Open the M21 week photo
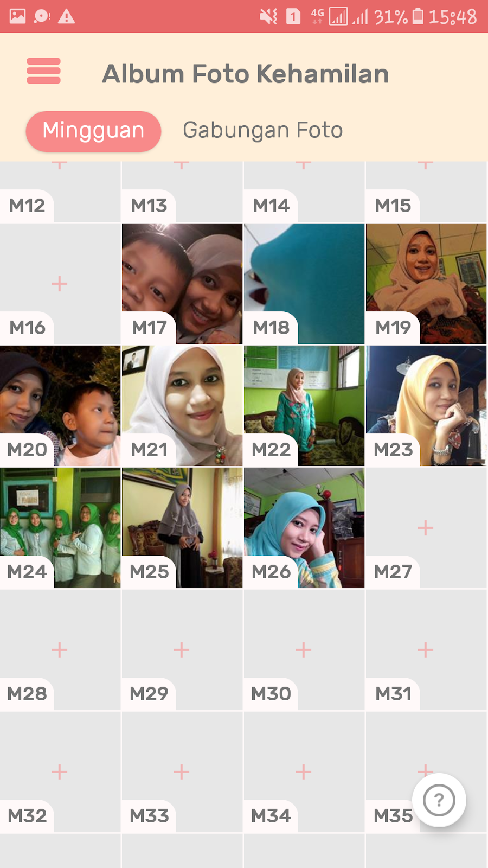 pyautogui.click(x=182, y=406)
